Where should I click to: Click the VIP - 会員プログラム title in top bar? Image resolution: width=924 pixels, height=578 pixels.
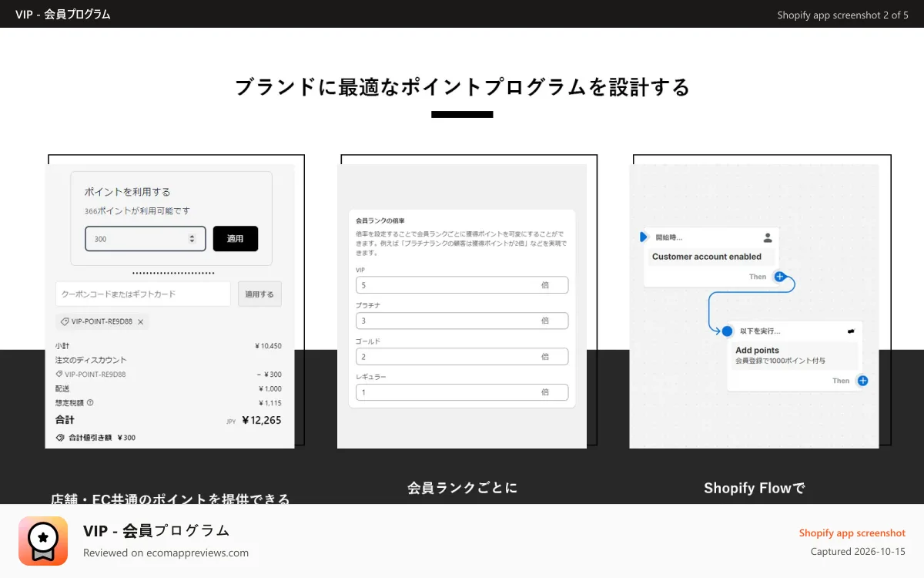click(x=63, y=14)
